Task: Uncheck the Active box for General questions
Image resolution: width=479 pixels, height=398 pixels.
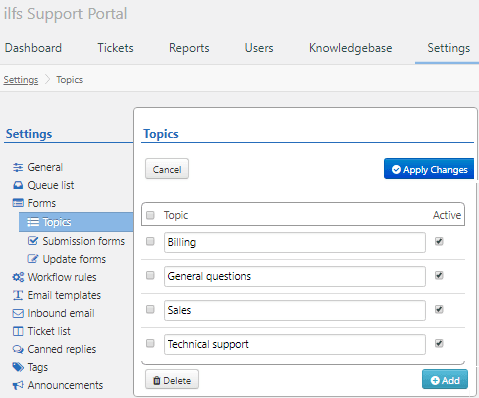Action: [x=439, y=275]
